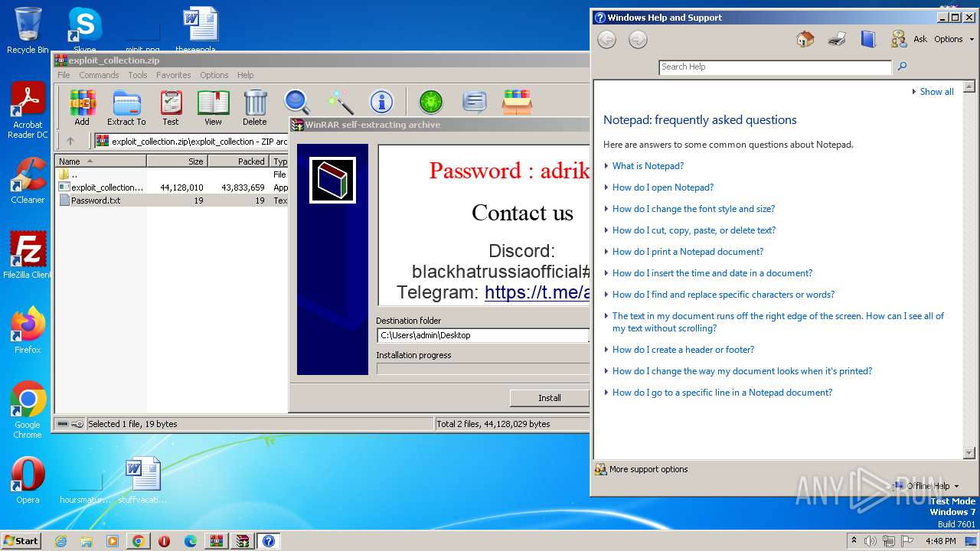This screenshot has width=980, height=551.
Task: Open How do I find and replace specific characters
Action: pyautogui.click(x=724, y=295)
